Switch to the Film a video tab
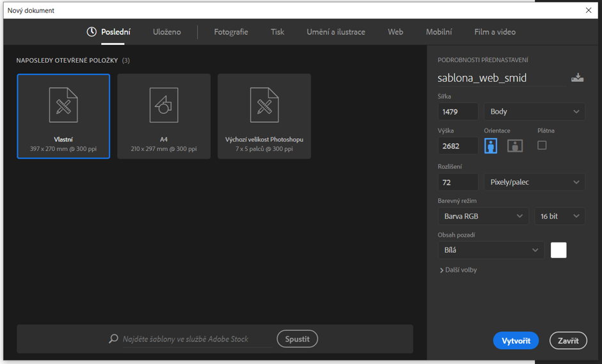The width and height of the screenshot is (602, 364). (495, 32)
